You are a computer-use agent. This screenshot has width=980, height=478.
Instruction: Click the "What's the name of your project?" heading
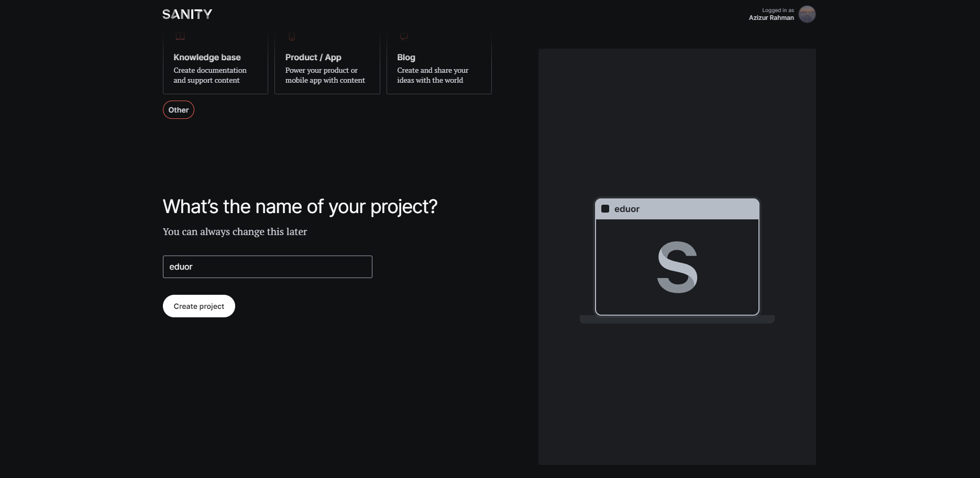coord(300,207)
